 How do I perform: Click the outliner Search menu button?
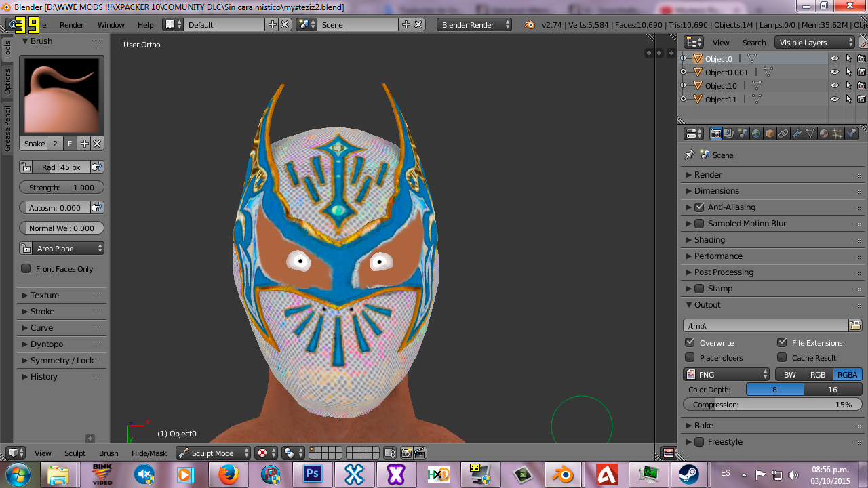pos(753,42)
